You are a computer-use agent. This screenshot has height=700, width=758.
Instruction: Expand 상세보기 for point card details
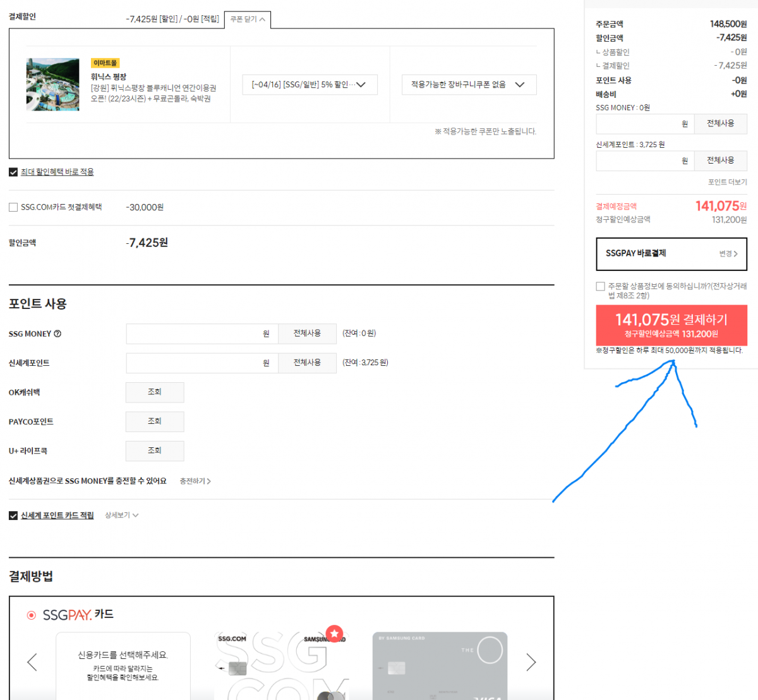(122, 516)
